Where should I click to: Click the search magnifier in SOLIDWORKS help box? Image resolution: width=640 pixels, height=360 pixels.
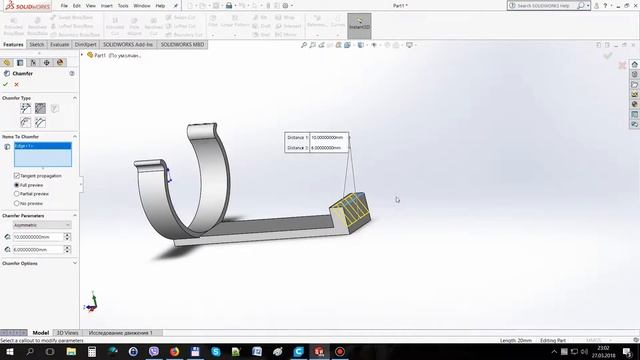point(580,6)
